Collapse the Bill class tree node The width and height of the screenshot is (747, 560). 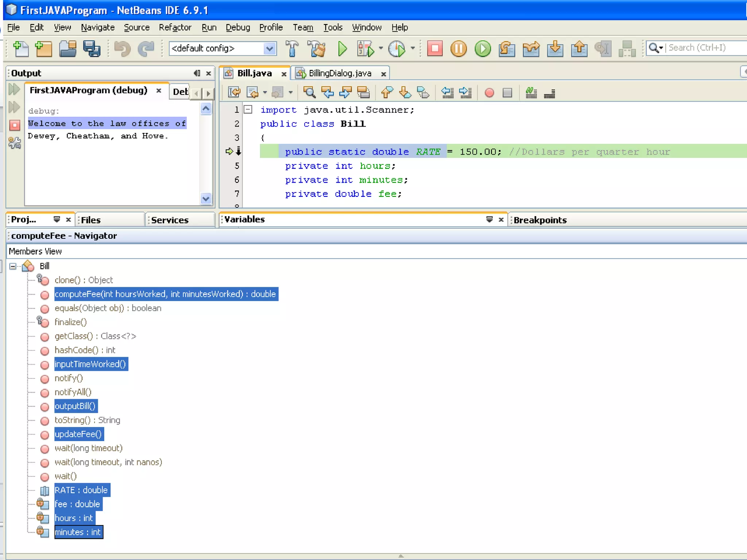click(13, 266)
